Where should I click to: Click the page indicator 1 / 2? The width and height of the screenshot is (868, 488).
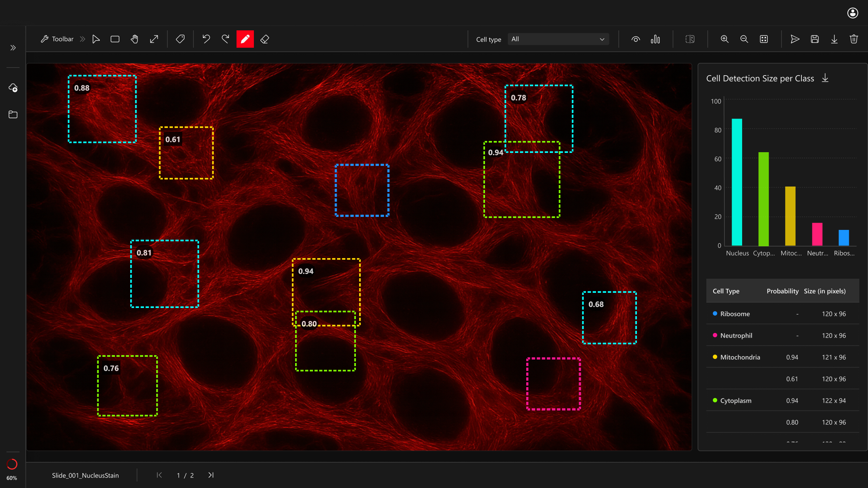click(185, 475)
